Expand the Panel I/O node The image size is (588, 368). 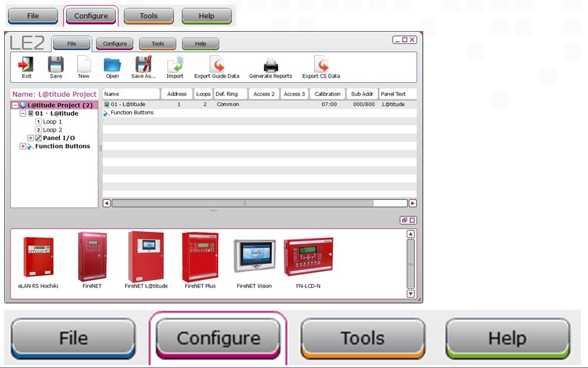click(x=31, y=138)
